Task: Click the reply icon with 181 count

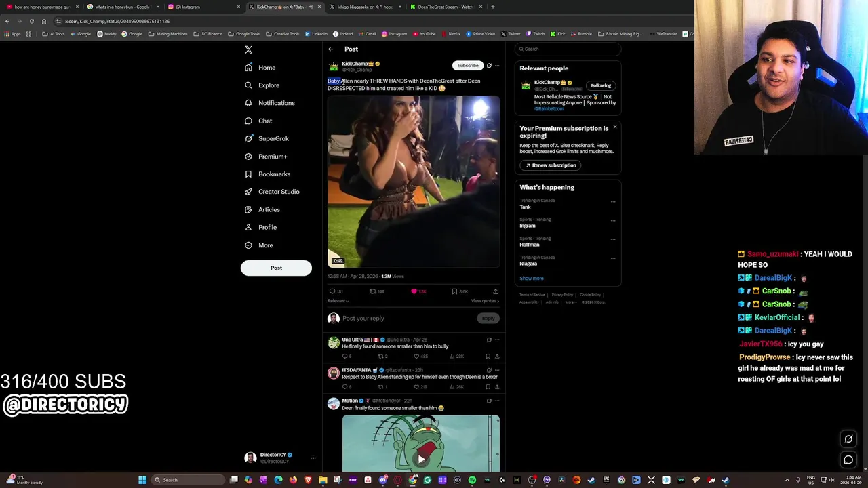Action: tap(332, 291)
